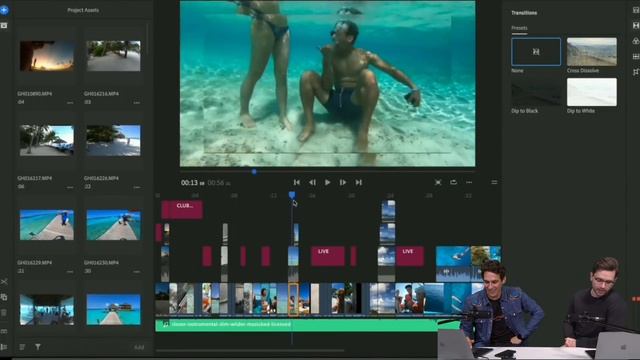Play the sequence preview
Image resolution: width=640 pixels, height=360 pixels.
(x=327, y=182)
